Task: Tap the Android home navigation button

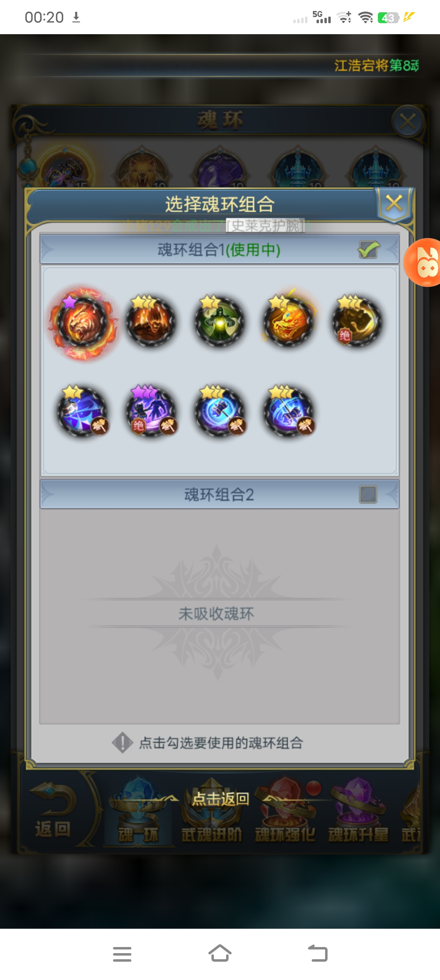Action: (220, 954)
